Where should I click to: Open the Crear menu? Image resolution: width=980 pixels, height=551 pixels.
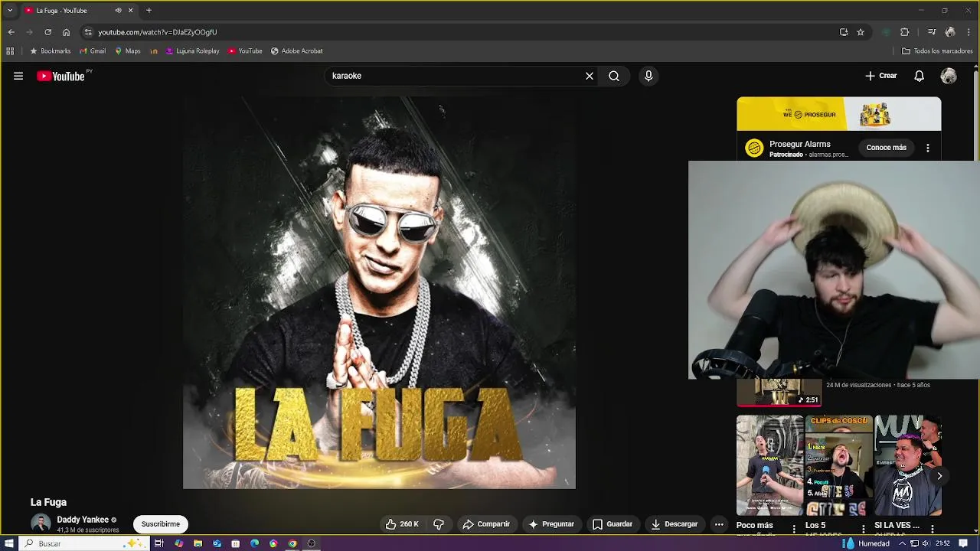(881, 76)
